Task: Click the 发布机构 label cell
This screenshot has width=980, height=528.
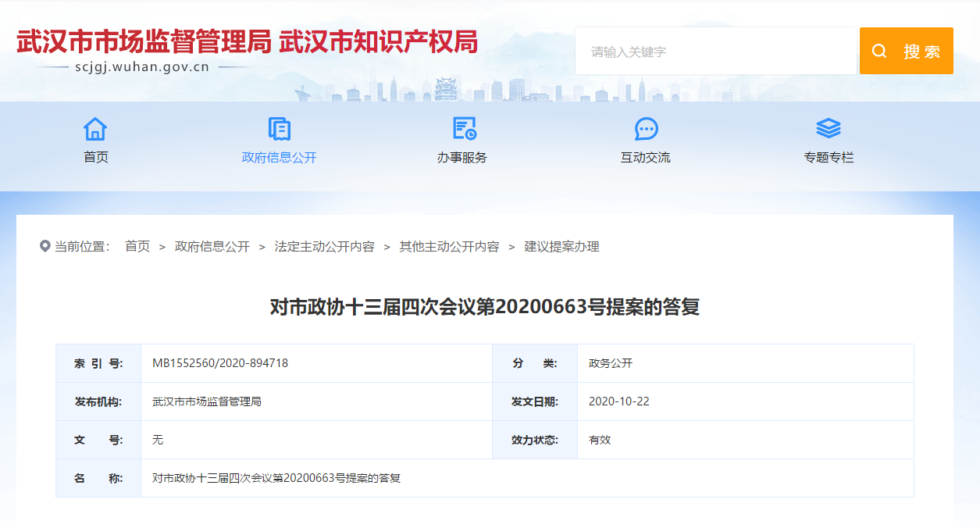Action: [x=98, y=401]
